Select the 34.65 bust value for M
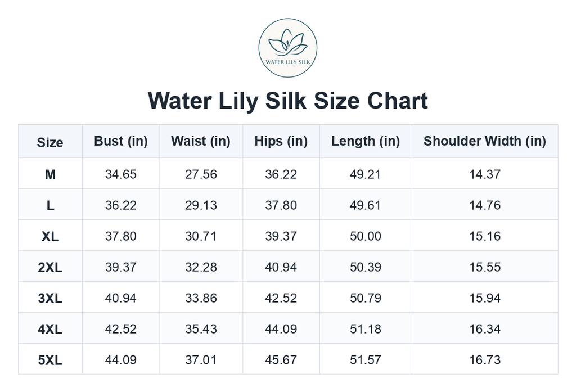The height and width of the screenshot is (392, 576). tap(121, 174)
